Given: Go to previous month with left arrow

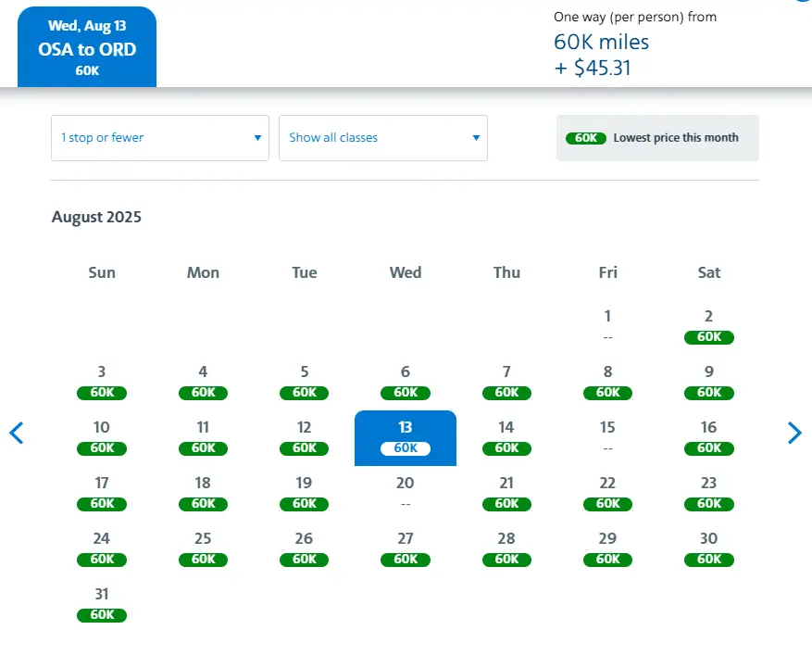Looking at the screenshot, I should (x=16, y=433).
